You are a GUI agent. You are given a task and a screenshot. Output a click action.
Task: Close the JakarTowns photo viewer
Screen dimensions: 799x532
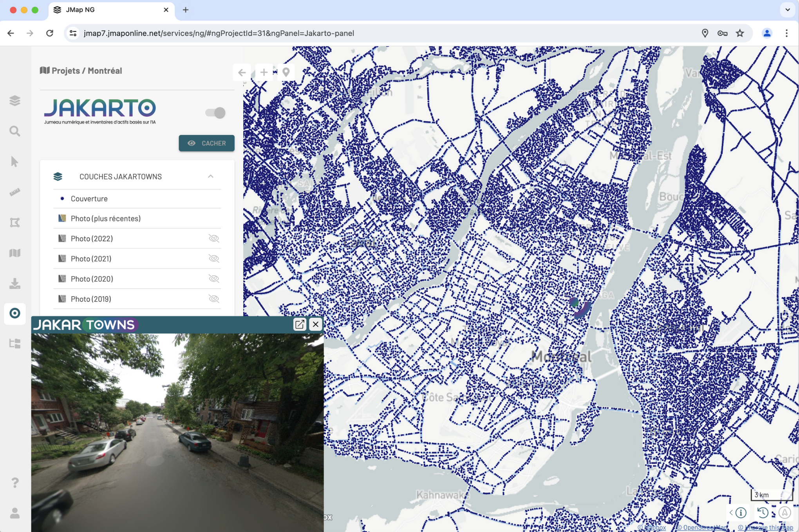click(316, 324)
